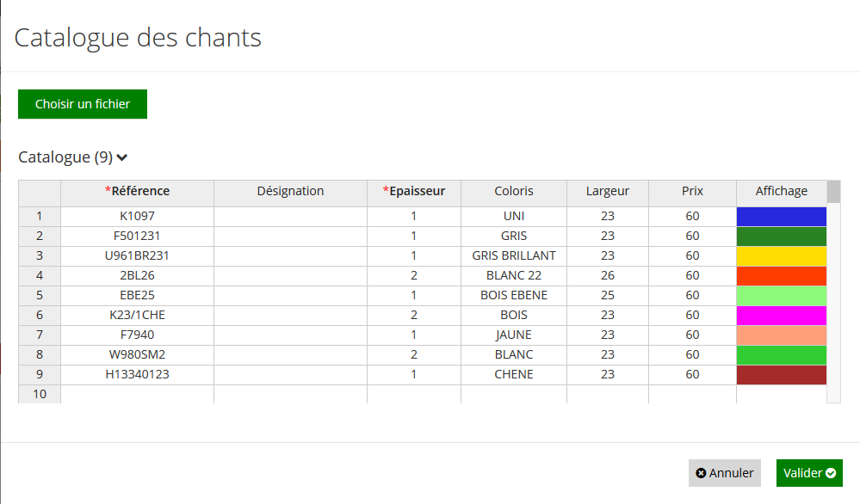This screenshot has width=860, height=504.
Task: Confirm with the Valider button
Action: pos(809,473)
